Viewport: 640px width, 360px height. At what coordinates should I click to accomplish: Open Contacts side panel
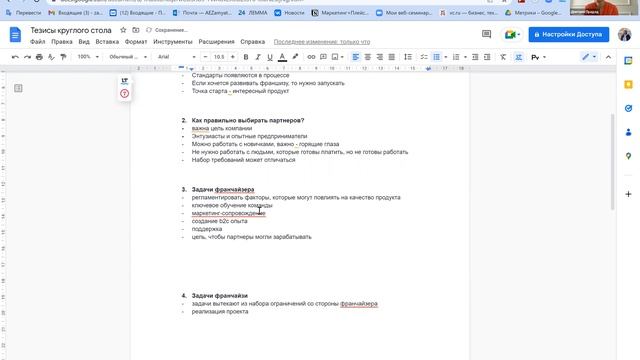point(628,132)
